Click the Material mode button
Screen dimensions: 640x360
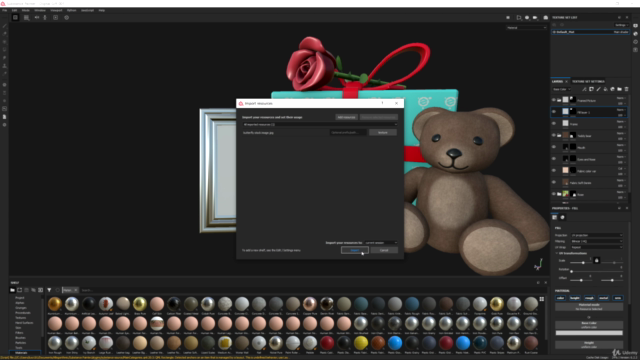pyautogui.click(x=589, y=307)
